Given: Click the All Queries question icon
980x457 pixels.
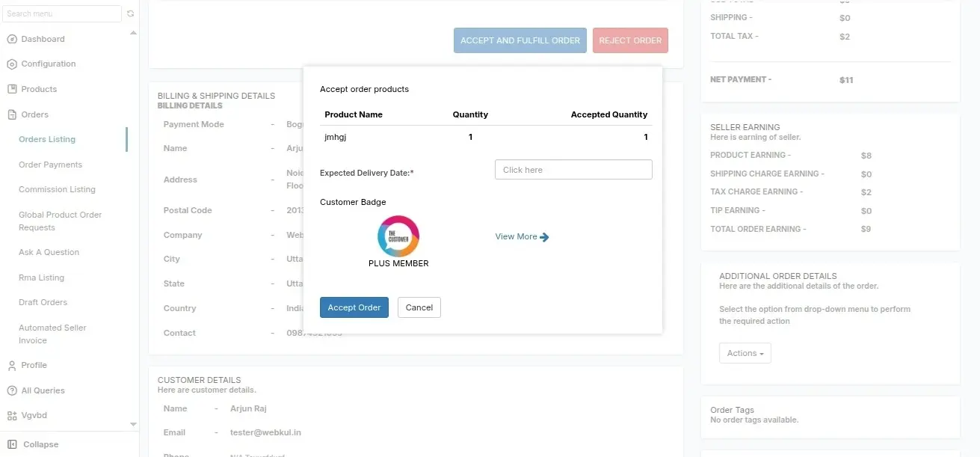Looking at the screenshot, I should [12, 390].
